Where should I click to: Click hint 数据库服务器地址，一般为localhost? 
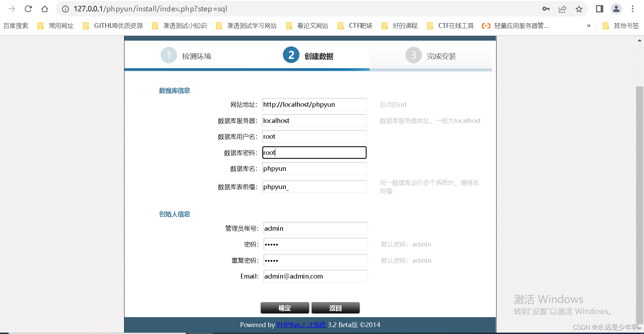(430, 121)
